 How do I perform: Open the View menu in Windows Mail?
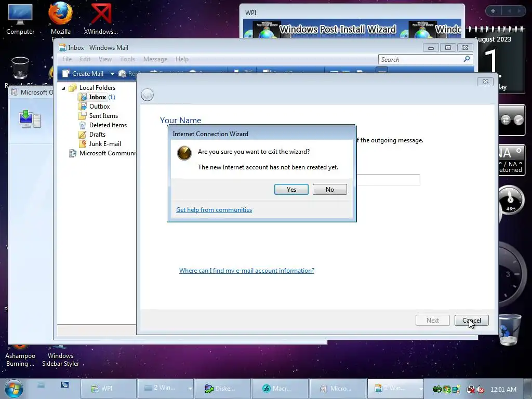[x=105, y=59]
